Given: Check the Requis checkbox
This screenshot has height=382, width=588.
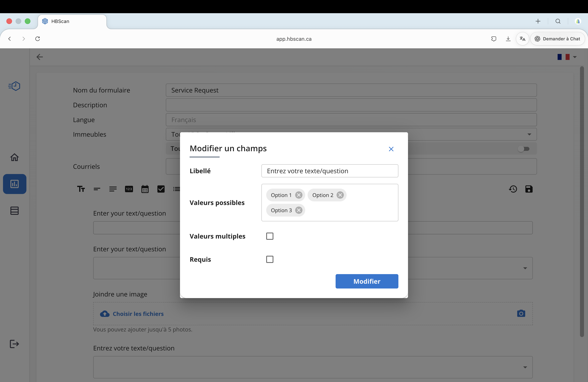Looking at the screenshot, I should [x=270, y=259].
